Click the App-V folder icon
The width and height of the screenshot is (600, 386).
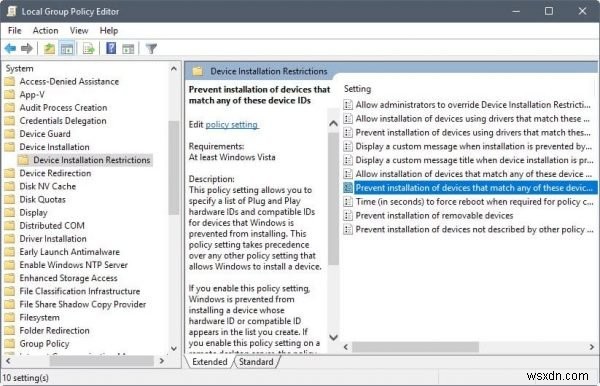pos(10,94)
